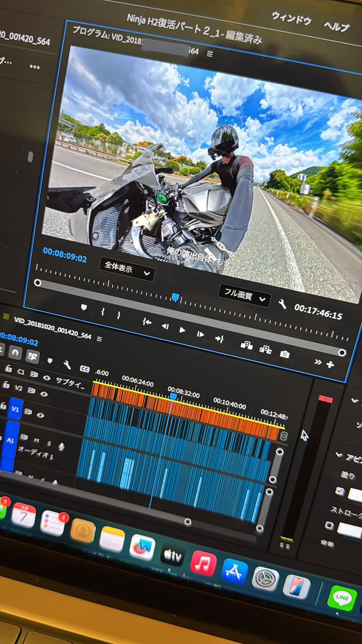The image size is (362, 644).
Task: Click the 00:06:24:00 ruler label
Action: pyautogui.click(x=138, y=382)
